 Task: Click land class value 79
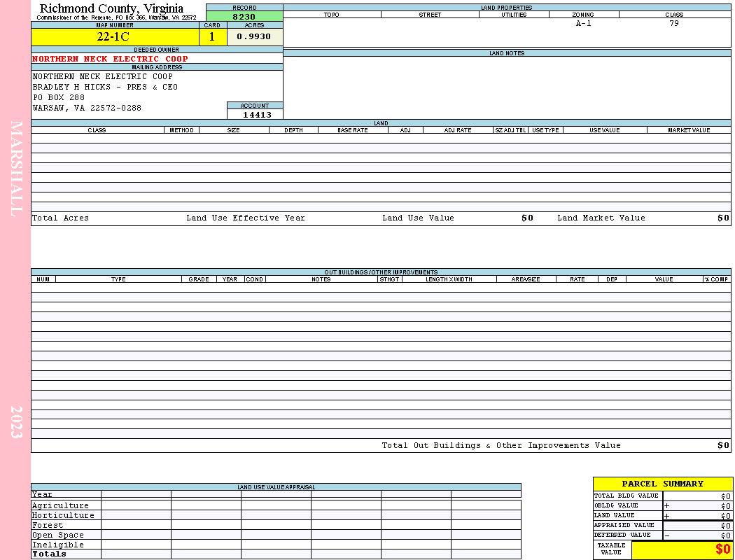coord(674,23)
